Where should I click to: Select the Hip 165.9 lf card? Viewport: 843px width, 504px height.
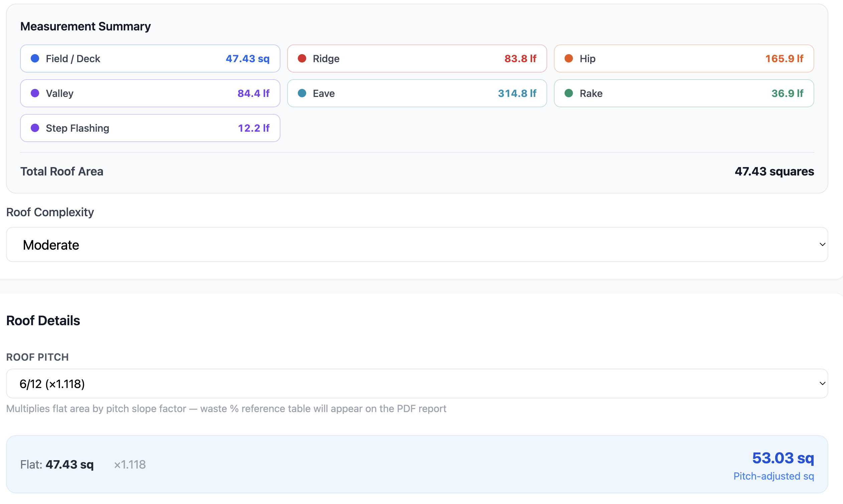683,58
